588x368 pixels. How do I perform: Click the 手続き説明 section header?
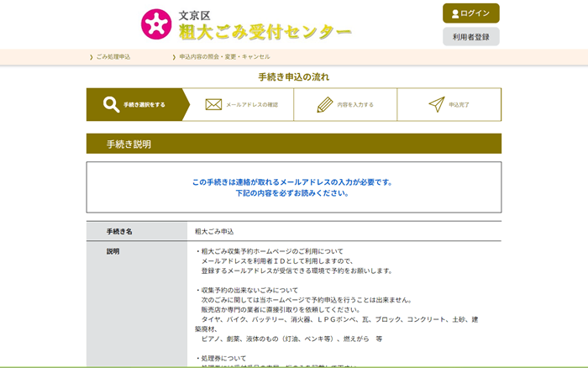294,144
